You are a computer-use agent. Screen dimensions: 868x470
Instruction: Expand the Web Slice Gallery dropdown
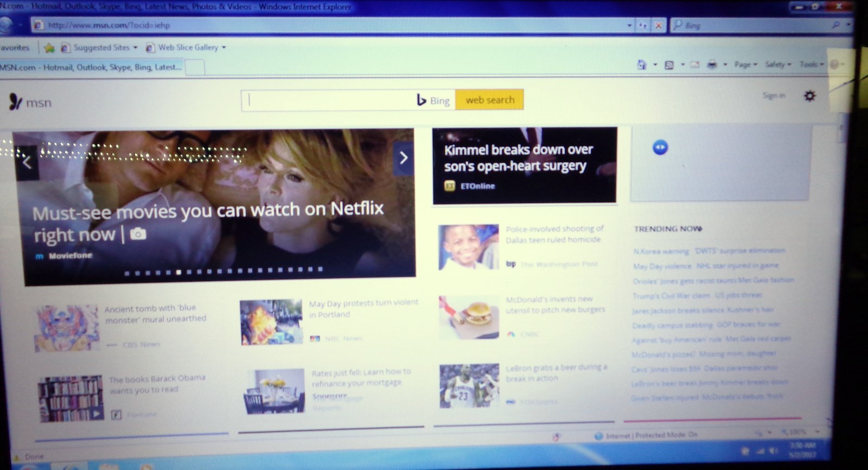224,47
